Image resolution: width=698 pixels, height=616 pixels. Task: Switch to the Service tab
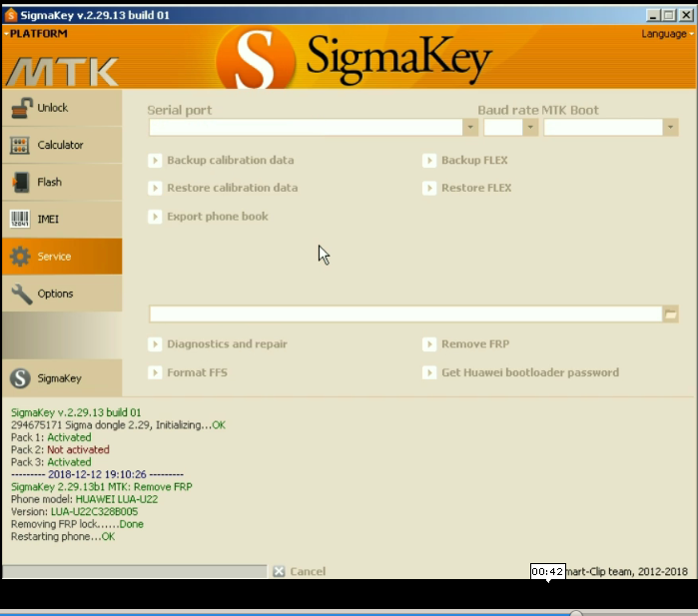62,257
